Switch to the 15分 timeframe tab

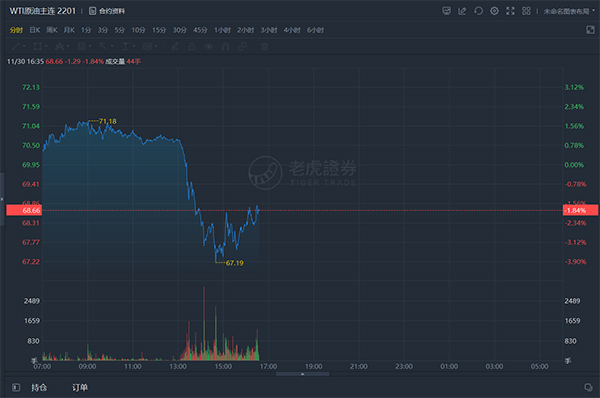pos(159,30)
